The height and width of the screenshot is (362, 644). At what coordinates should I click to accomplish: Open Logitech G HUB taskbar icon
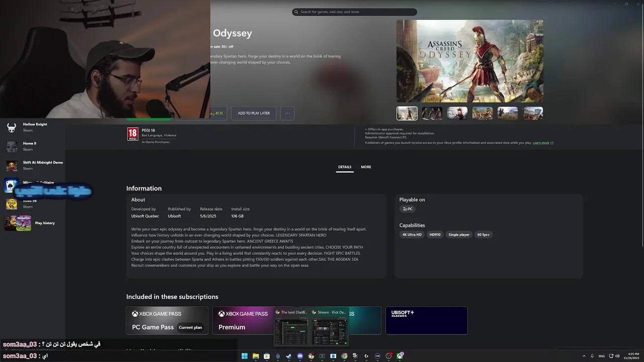tap(366, 356)
